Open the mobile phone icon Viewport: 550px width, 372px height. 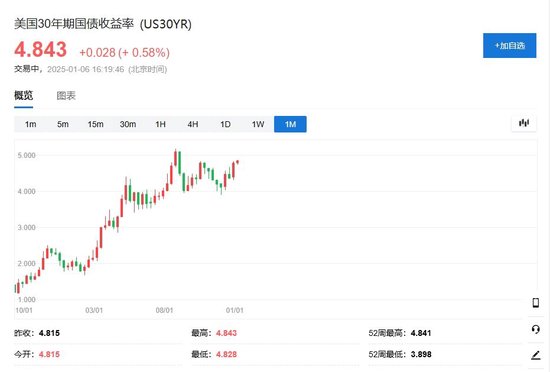535,303
